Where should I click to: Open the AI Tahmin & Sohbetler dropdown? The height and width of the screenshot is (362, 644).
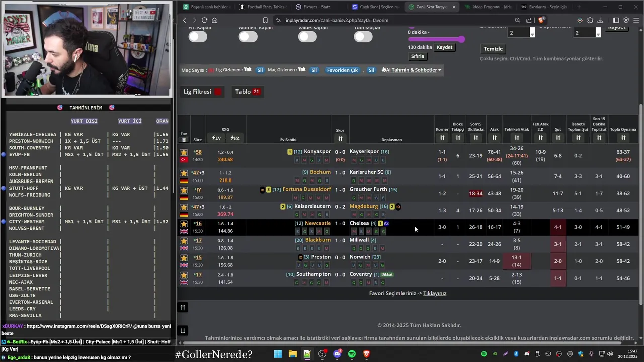tap(411, 70)
